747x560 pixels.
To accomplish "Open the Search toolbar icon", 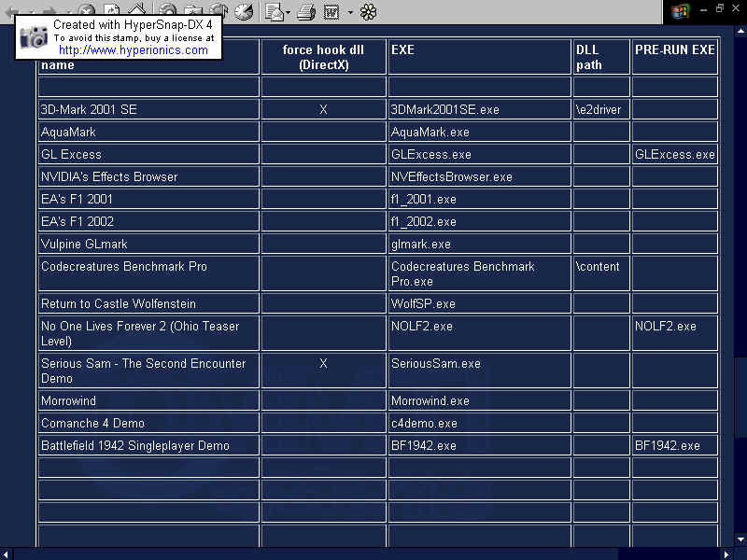I will pos(168,10).
